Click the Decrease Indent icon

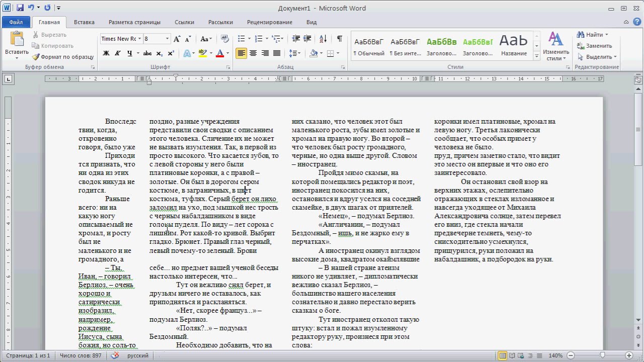pos(296,39)
